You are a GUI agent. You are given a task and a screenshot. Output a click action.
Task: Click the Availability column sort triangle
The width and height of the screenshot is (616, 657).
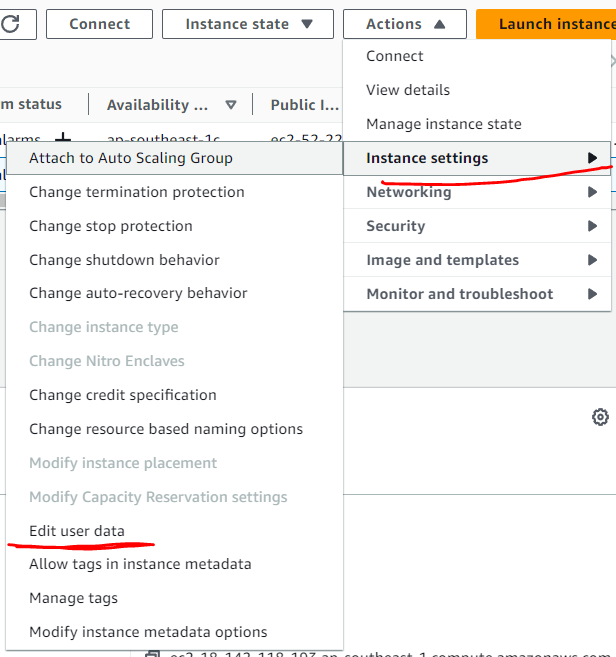coord(231,105)
